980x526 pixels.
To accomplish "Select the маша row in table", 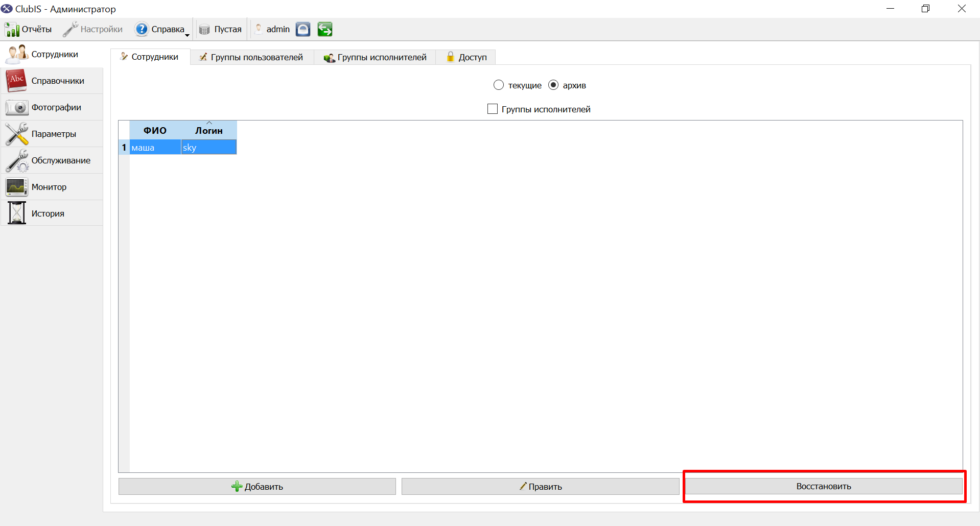I will [x=178, y=147].
